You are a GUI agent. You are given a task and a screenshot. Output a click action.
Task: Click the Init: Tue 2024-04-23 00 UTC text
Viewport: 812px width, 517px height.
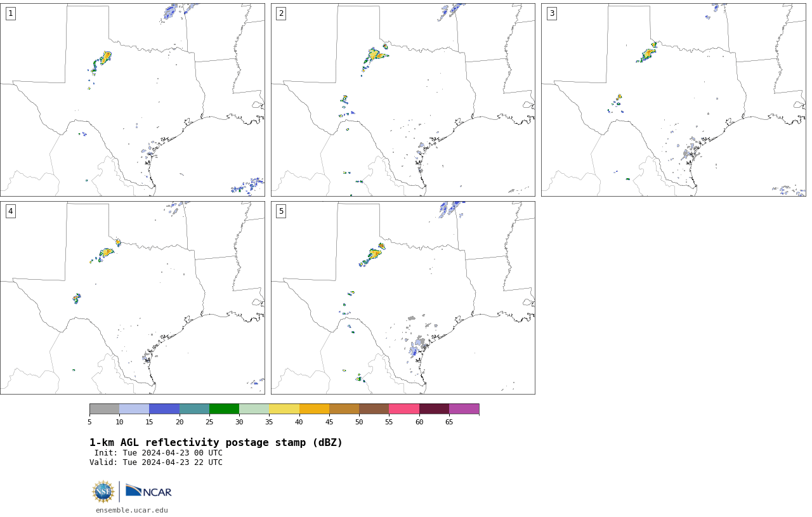click(158, 453)
